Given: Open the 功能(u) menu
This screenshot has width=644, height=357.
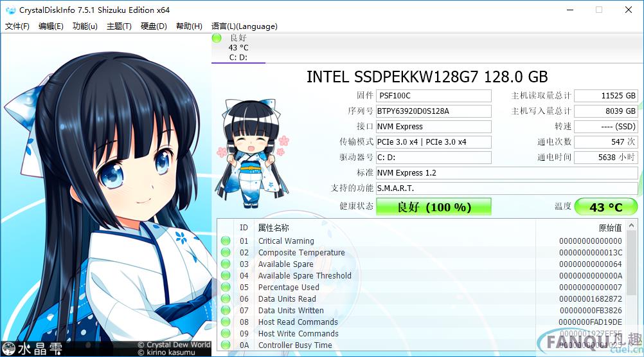Looking at the screenshot, I should 85,26.
